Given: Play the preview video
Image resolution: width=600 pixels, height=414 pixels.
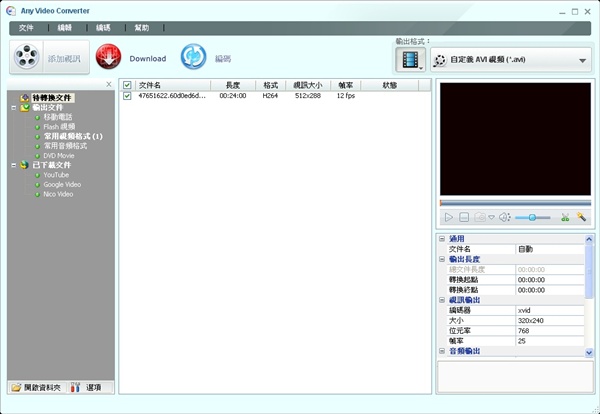Looking at the screenshot, I should [448, 217].
